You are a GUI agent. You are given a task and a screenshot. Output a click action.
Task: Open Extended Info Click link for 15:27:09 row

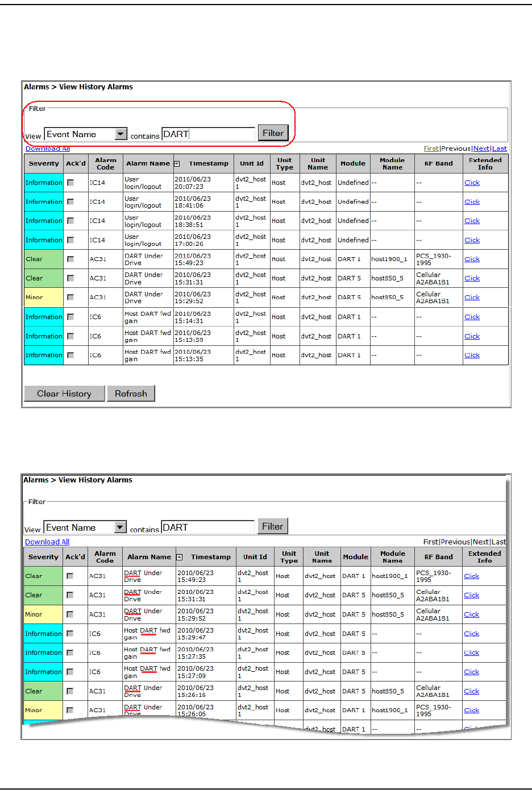(471, 672)
